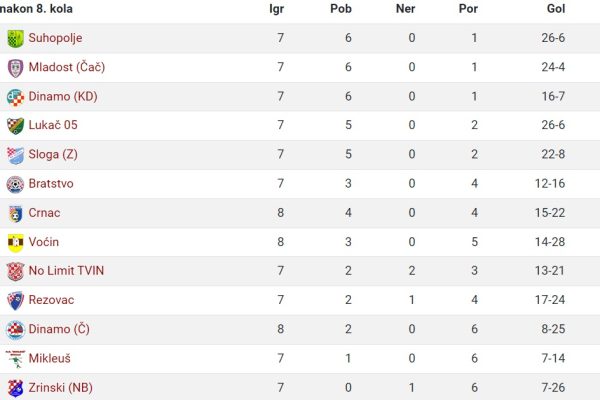
Task: Click the Bratstvo round club logo
Action: point(15,184)
